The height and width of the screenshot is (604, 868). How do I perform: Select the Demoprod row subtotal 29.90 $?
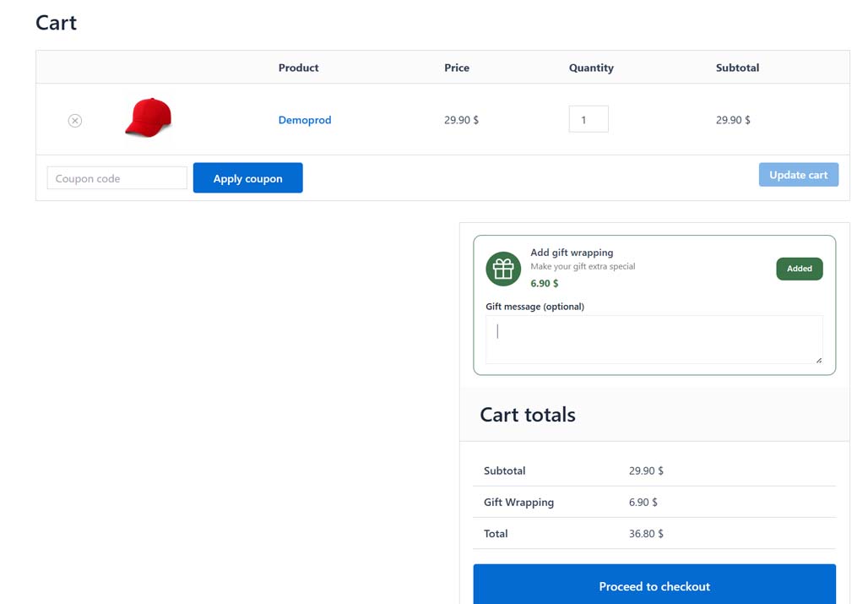pos(733,120)
